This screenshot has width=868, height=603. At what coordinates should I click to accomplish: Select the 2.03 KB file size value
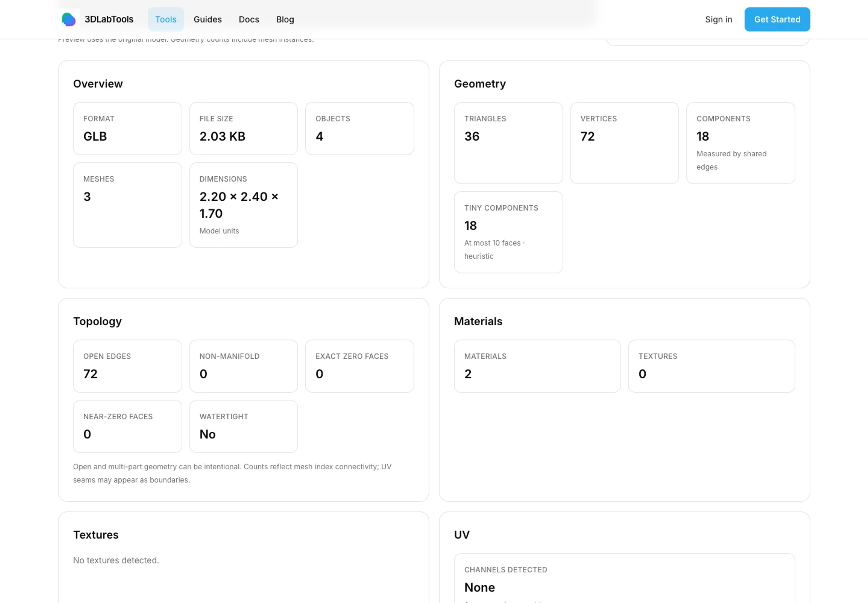222,136
